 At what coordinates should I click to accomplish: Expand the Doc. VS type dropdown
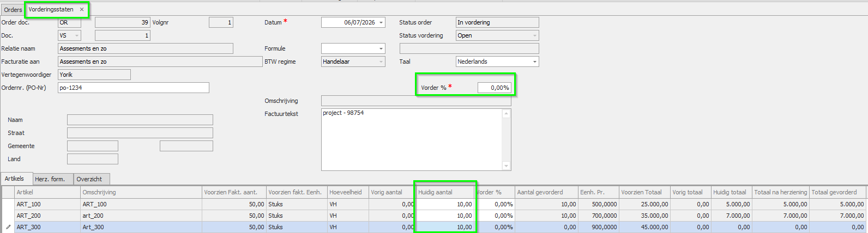(x=77, y=35)
